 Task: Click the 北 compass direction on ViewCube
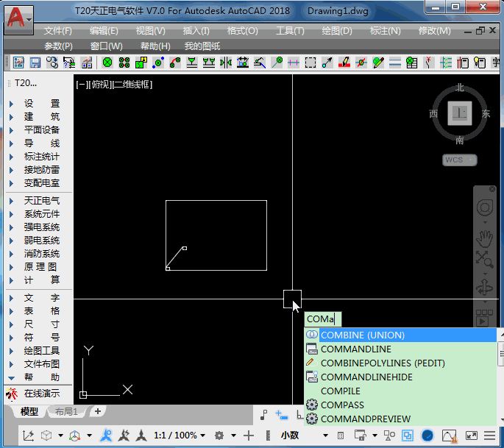pos(460,88)
